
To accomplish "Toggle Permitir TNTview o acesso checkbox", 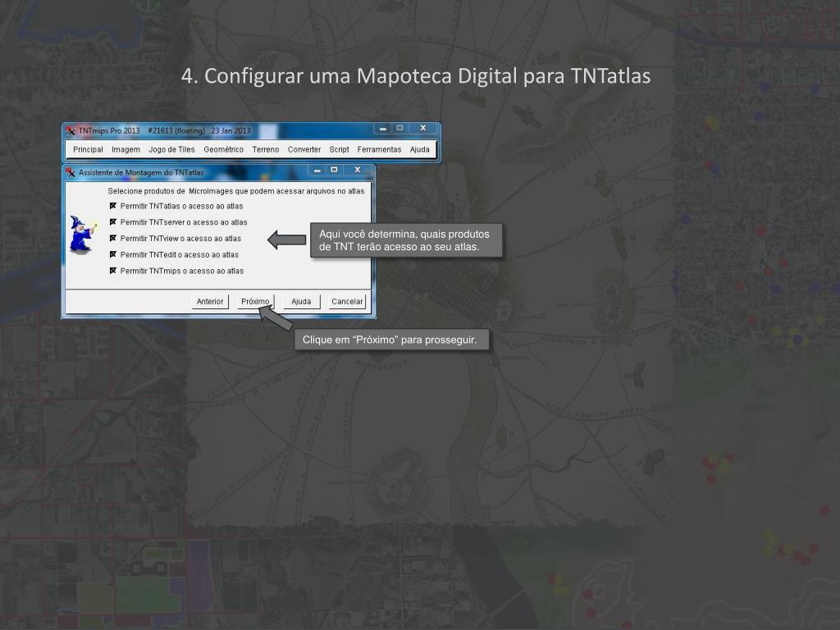I will [x=113, y=239].
